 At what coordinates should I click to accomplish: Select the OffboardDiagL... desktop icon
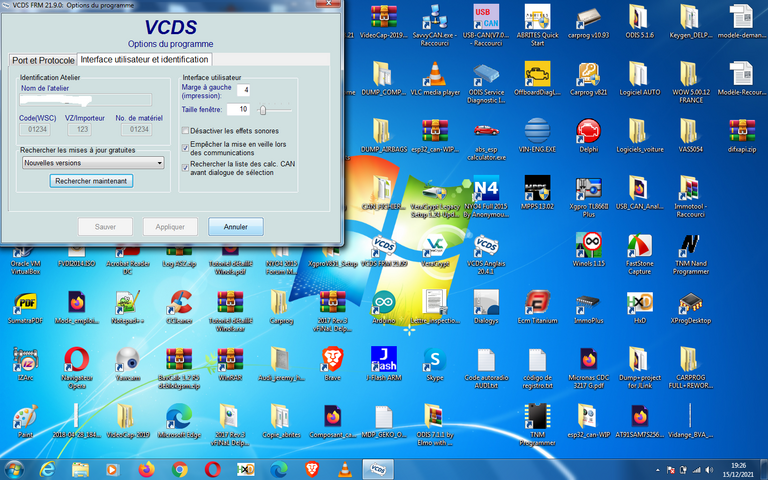tap(537, 79)
